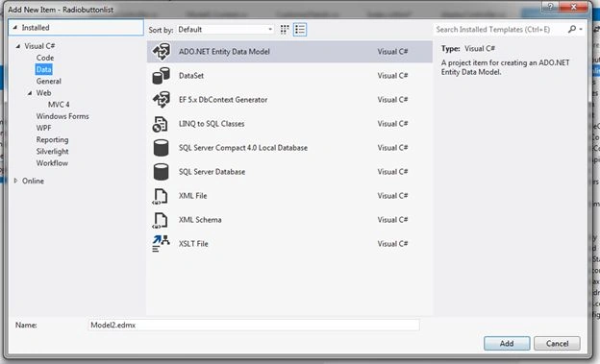Open the search options dropdown arrow
This screenshot has width=600, height=364.
pyautogui.click(x=581, y=29)
